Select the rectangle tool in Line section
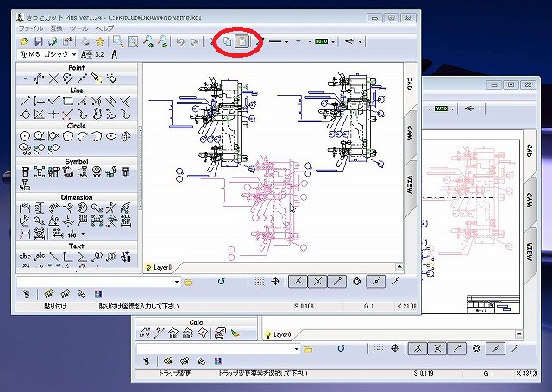The height and width of the screenshot is (392, 552). point(67,102)
